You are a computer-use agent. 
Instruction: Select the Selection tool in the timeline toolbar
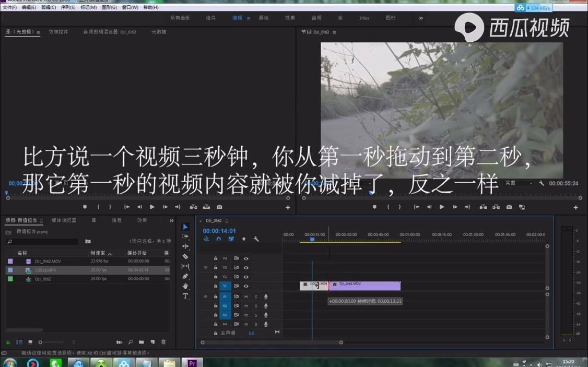coord(185,227)
